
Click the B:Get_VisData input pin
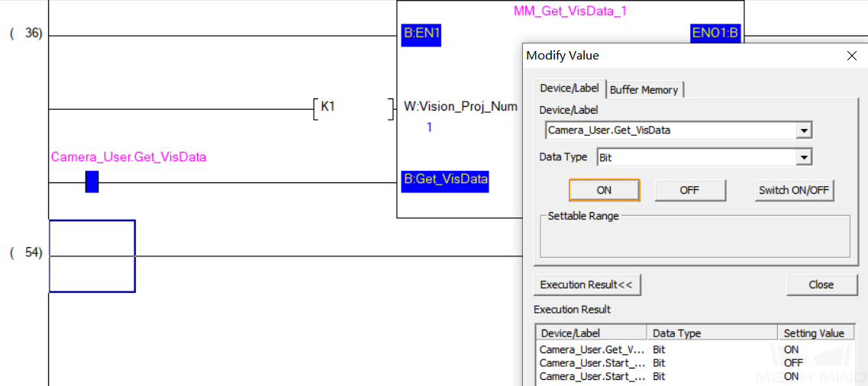(x=445, y=181)
